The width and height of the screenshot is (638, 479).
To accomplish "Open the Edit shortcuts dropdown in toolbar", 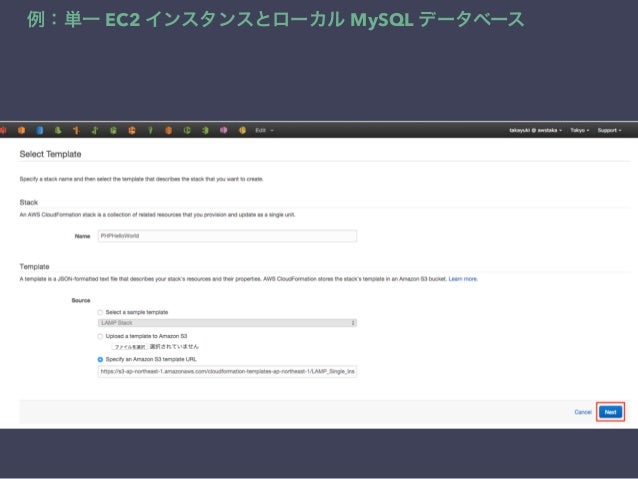I will tap(264, 130).
